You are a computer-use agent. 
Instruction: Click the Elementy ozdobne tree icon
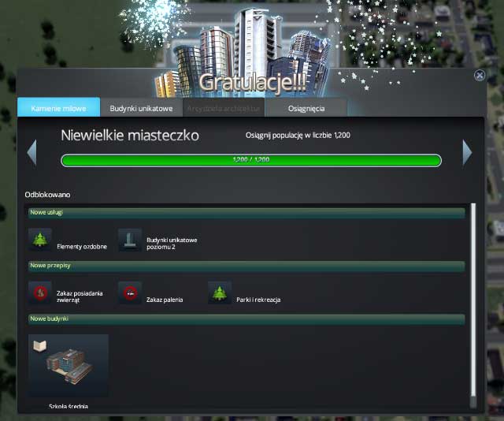[x=39, y=240]
